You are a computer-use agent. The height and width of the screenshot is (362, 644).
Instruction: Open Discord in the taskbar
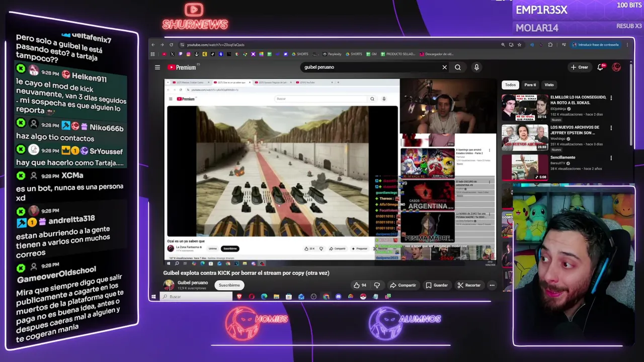point(338,297)
